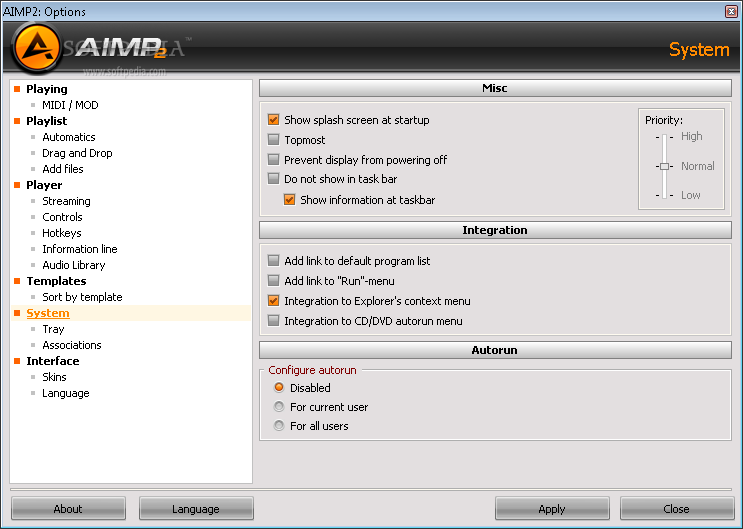Select Streaming settings

(x=66, y=201)
